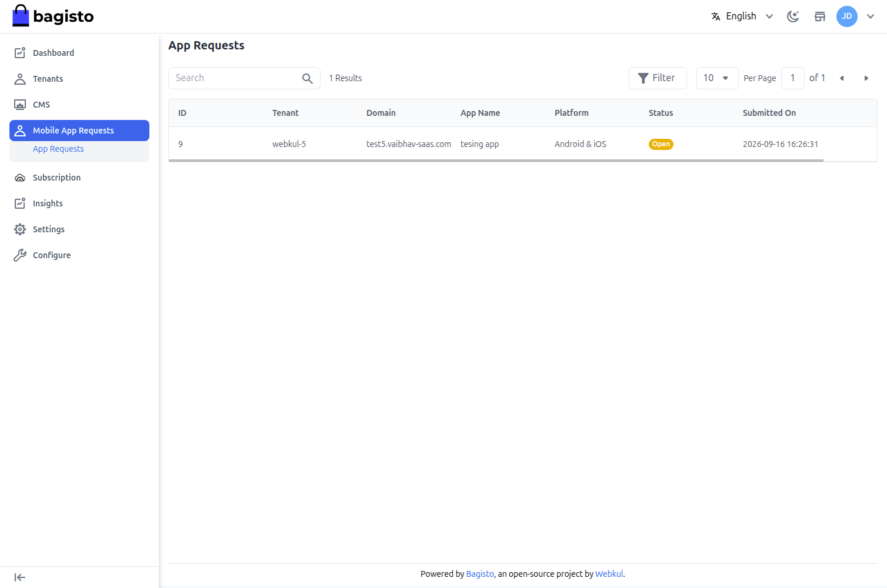Sort by Submitted On column header
This screenshot has width=887, height=588.
click(769, 113)
